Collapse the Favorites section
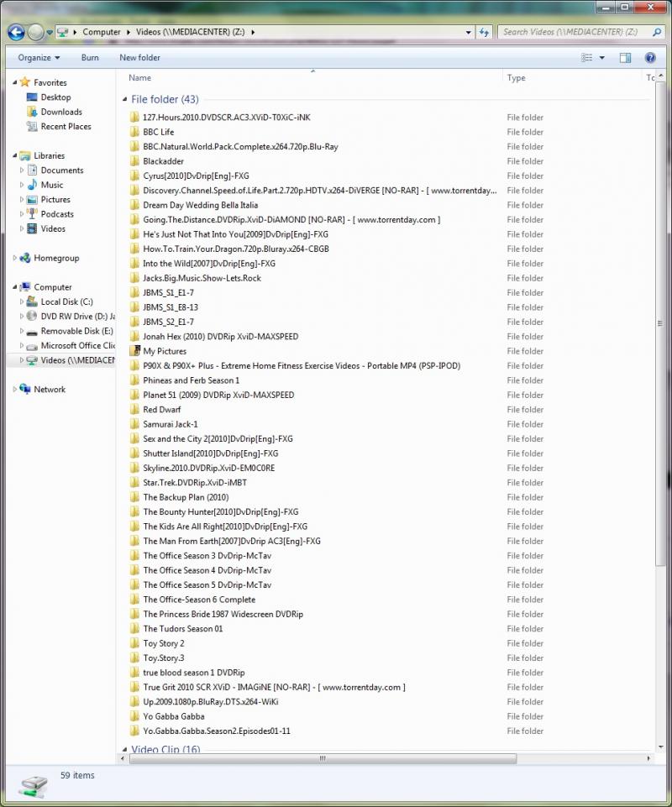 (x=14, y=82)
